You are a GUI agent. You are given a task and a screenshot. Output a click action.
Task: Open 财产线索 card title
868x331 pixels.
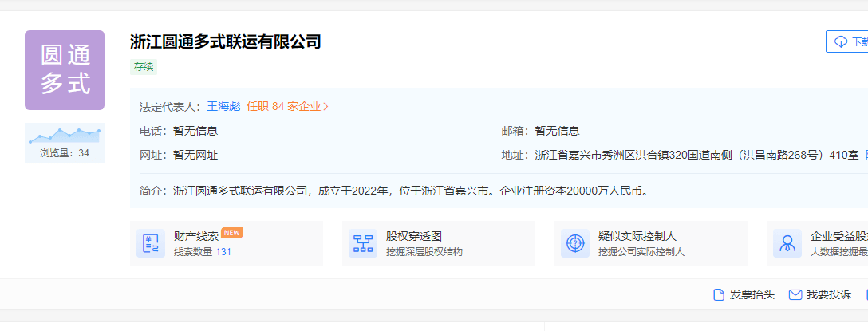point(196,236)
